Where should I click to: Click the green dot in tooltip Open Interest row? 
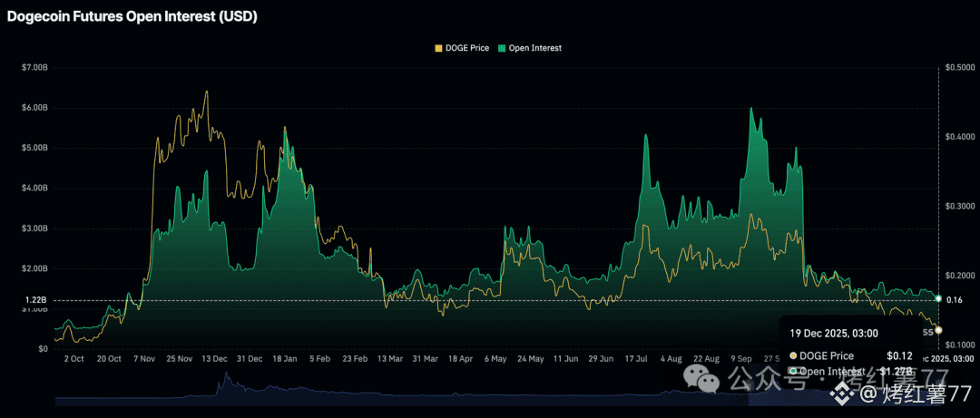pyautogui.click(x=794, y=371)
